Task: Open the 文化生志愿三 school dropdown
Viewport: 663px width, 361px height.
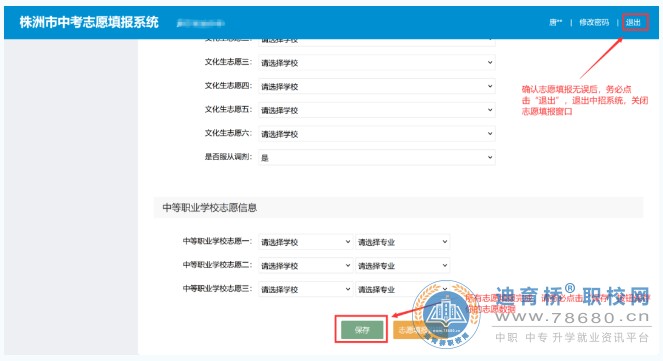Action: (377, 63)
